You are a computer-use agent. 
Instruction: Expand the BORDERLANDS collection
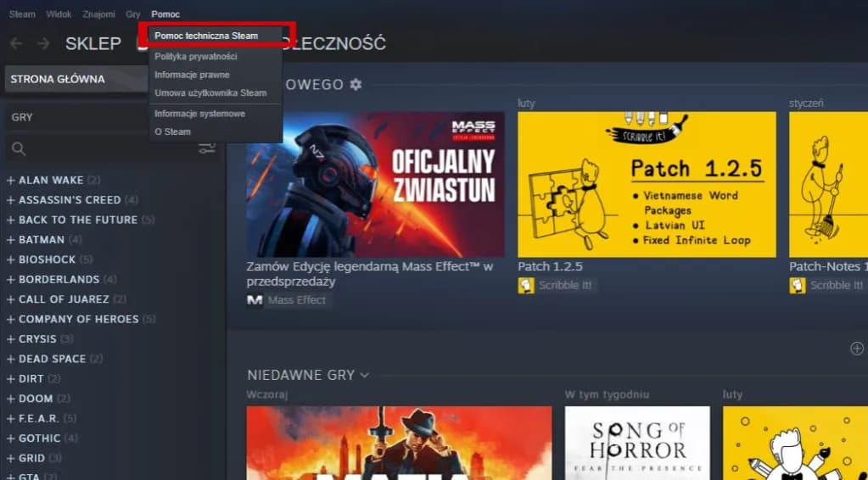tap(11, 279)
